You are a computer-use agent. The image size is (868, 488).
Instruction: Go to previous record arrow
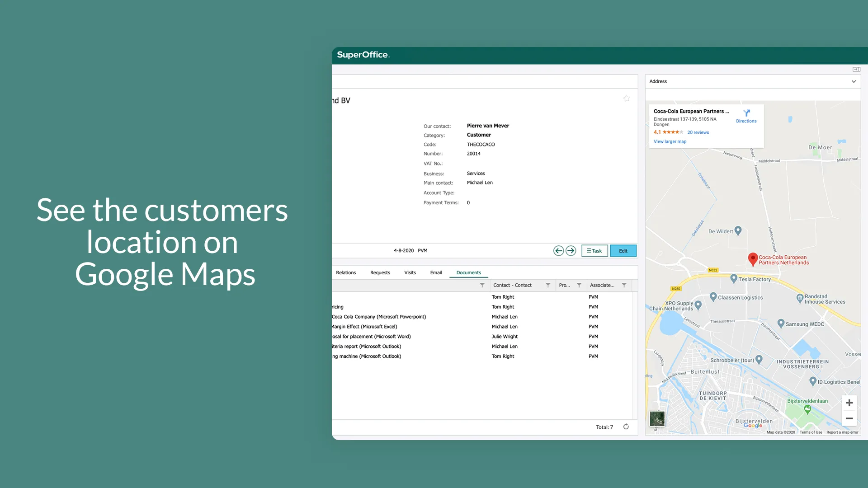click(x=558, y=251)
